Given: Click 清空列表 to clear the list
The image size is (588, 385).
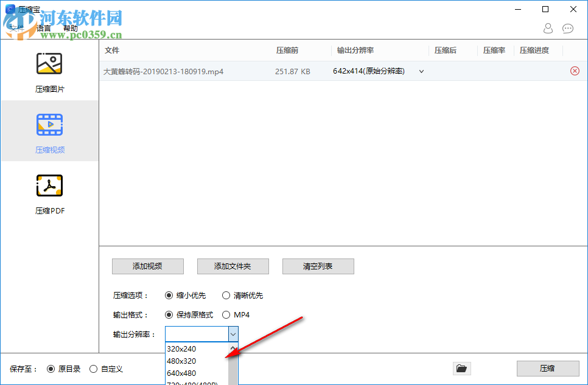Looking at the screenshot, I should pos(318,266).
